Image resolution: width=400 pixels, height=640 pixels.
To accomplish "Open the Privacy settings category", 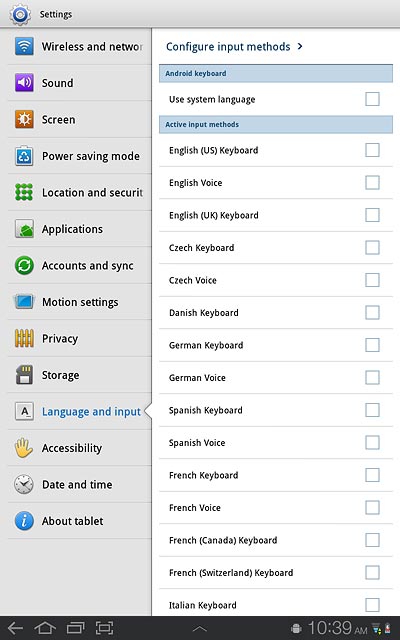I will (x=79, y=338).
